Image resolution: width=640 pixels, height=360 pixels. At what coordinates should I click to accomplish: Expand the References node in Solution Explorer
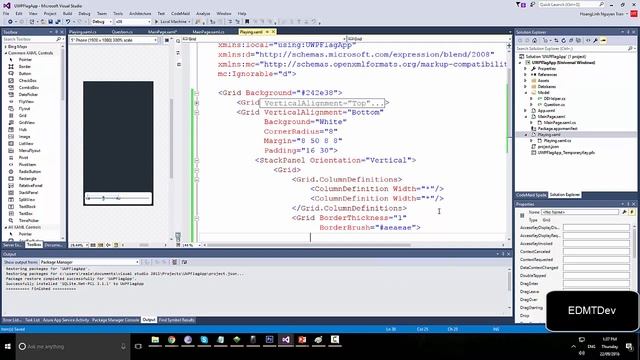525,75
